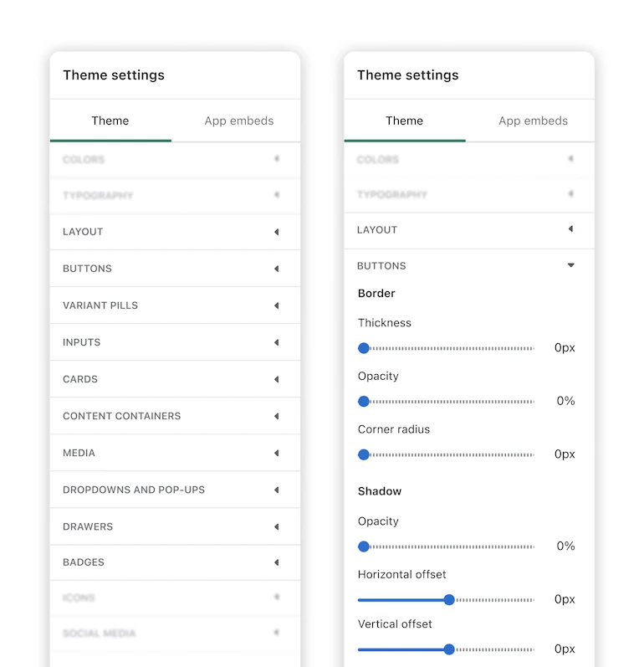This screenshot has width=644, height=667.
Task: Expand the Dropdowns and Pop-ups arrow
Action: [x=277, y=490]
